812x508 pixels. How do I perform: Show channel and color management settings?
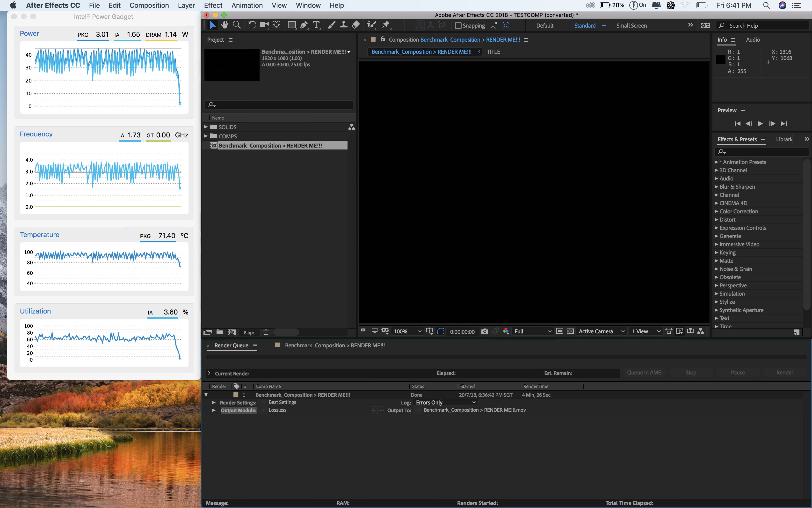point(506,331)
